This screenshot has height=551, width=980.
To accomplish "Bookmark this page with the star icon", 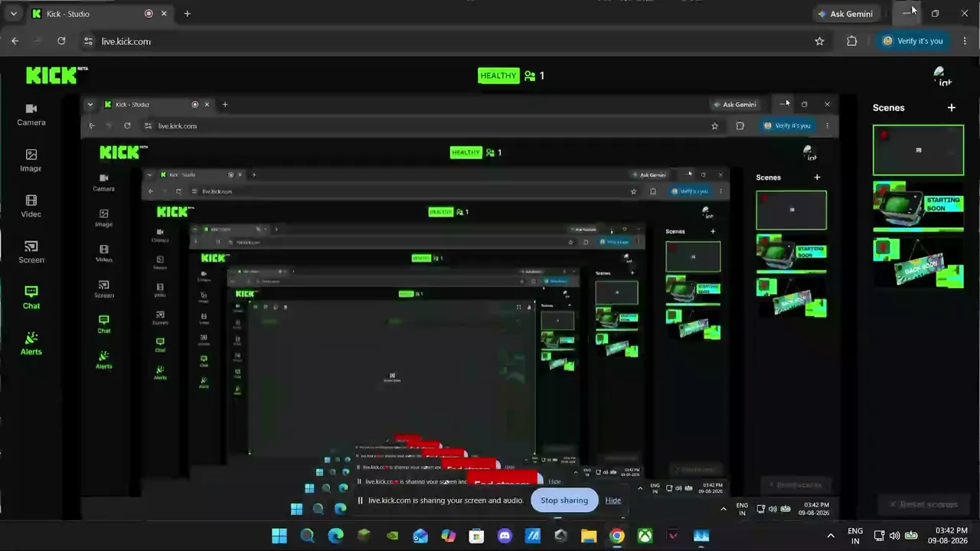I will click(x=819, y=41).
